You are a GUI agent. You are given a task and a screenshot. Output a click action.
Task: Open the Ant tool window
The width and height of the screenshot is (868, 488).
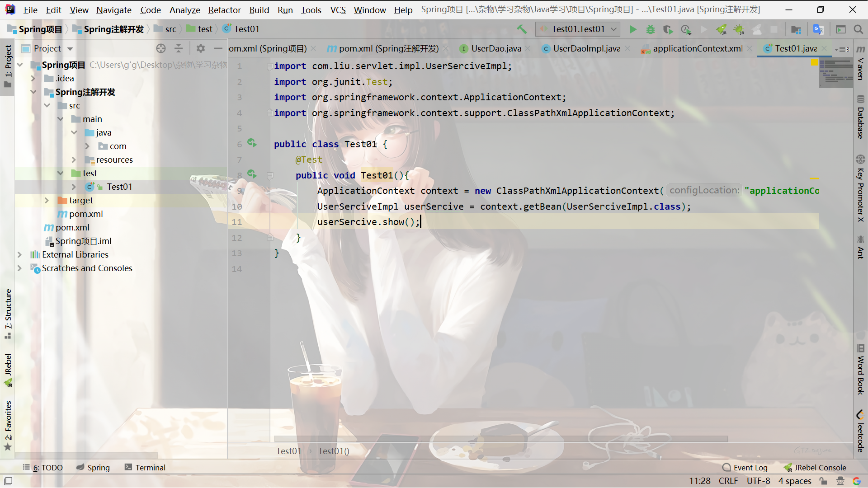pos(860,247)
